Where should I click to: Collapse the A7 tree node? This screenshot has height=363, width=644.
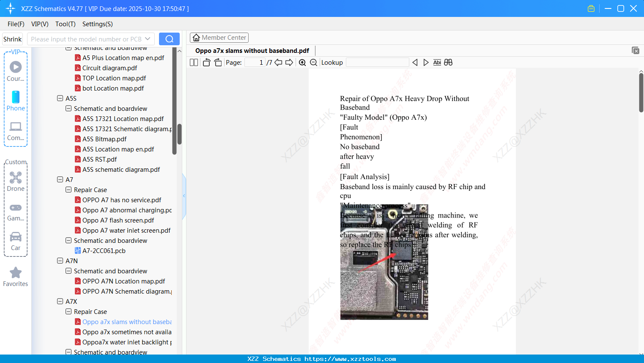60,179
